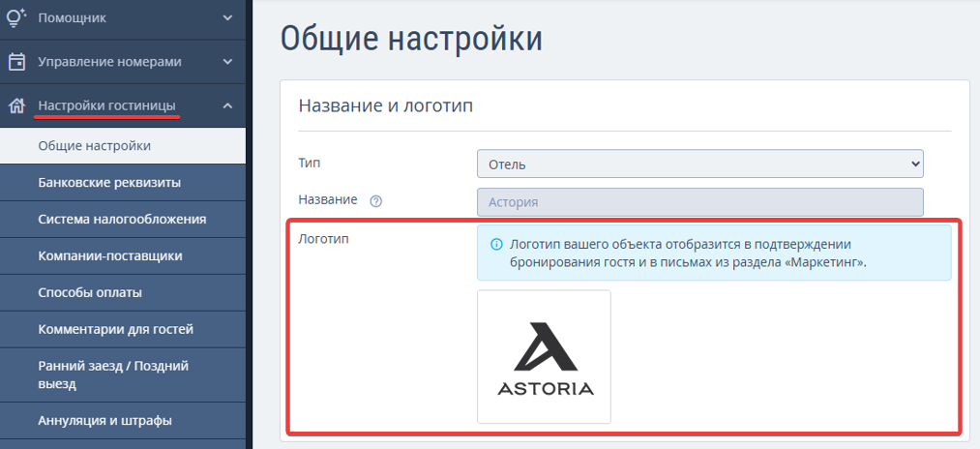This screenshot has height=449, width=980.
Task: Select the Настройки гостиницы menu item
Action: coord(123,105)
